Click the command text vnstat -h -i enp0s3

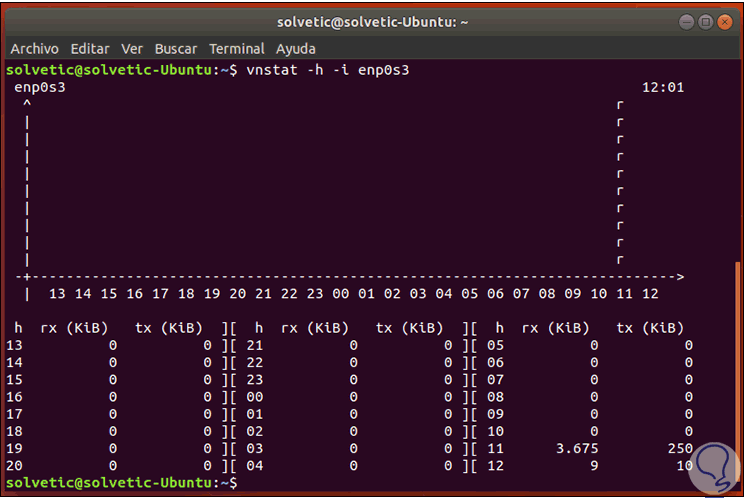tap(327, 70)
